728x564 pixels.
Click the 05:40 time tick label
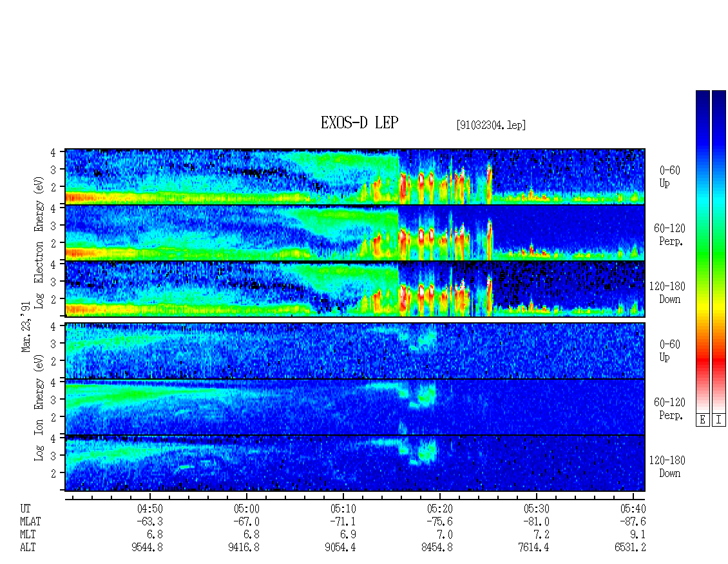pos(633,509)
